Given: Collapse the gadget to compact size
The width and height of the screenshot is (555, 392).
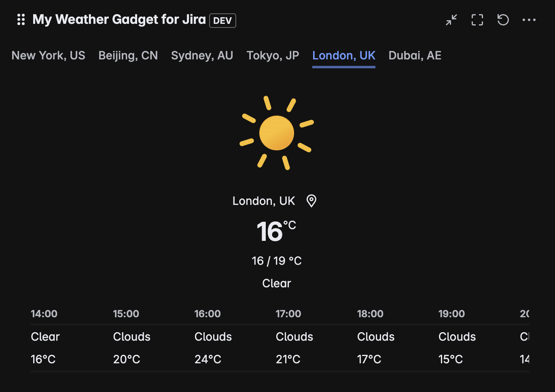Looking at the screenshot, I should tap(451, 19).
